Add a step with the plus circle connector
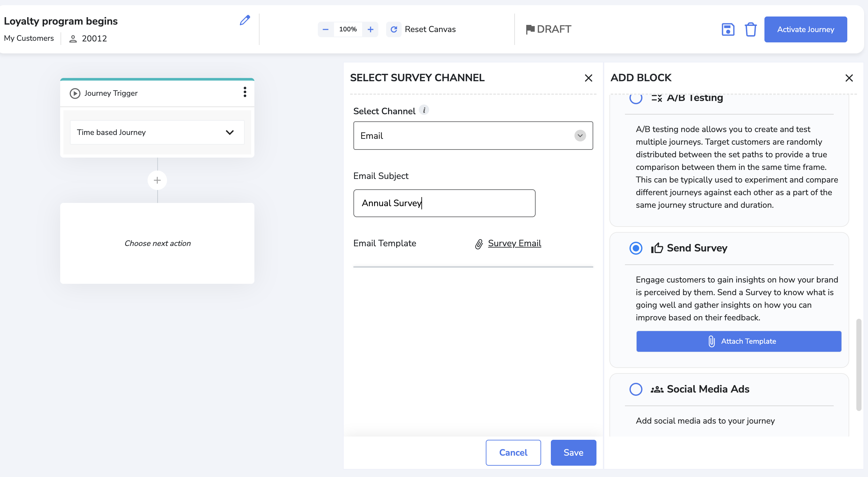The image size is (868, 477). click(157, 180)
